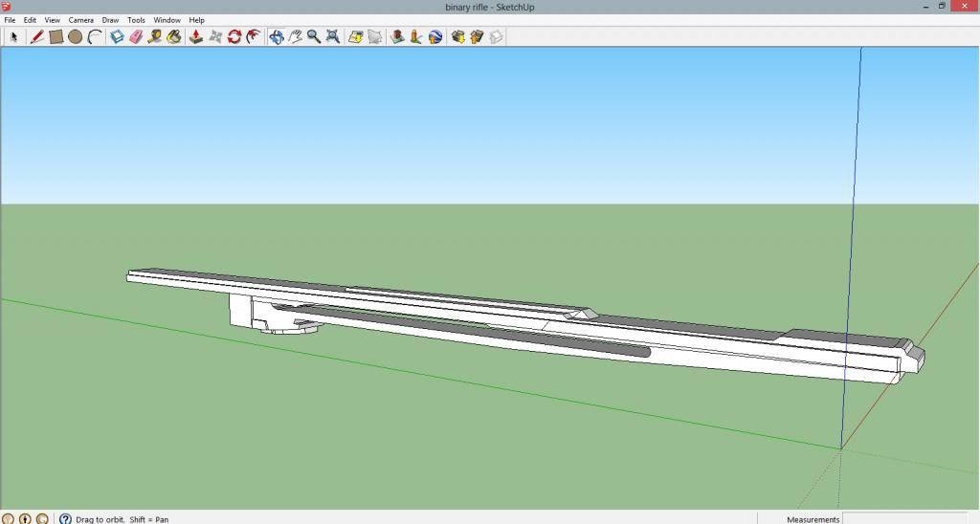Open the Window menu

click(167, 20)
